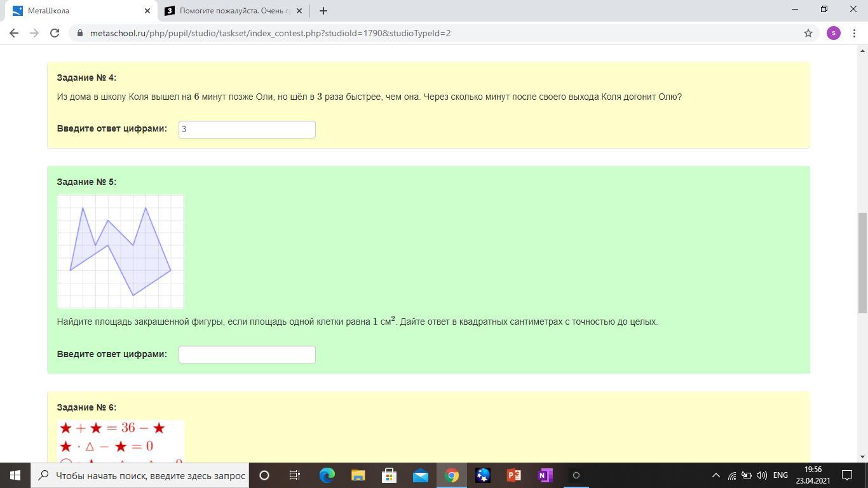Image resolution: width=868 pixels, height=488 pixels.
Task: Open battery status tray icon
Action: pos(747,475)
